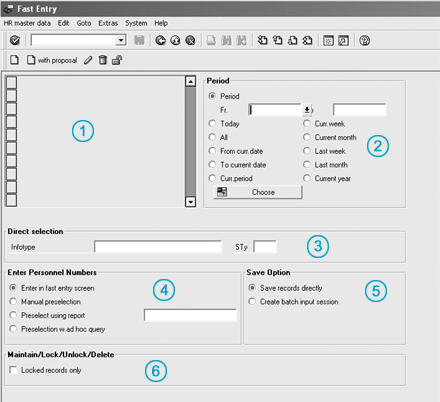440x402 pixels.
Task: Click the Back arrow toolbar icon
Action: [161, 40]
